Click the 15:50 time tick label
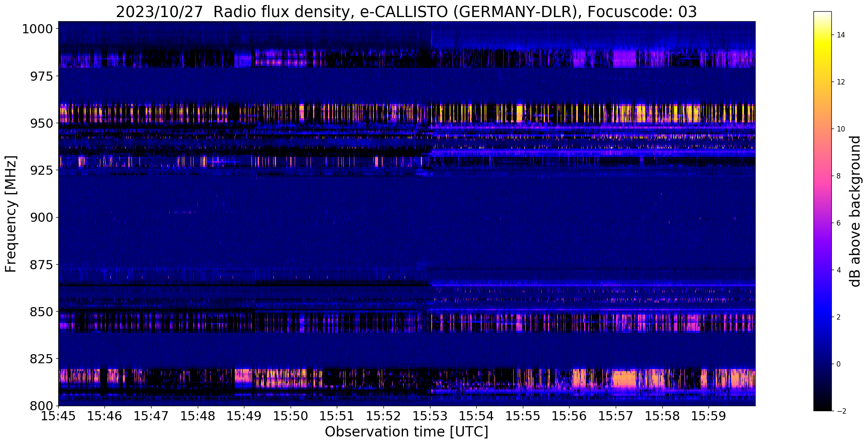 (291, 416)
